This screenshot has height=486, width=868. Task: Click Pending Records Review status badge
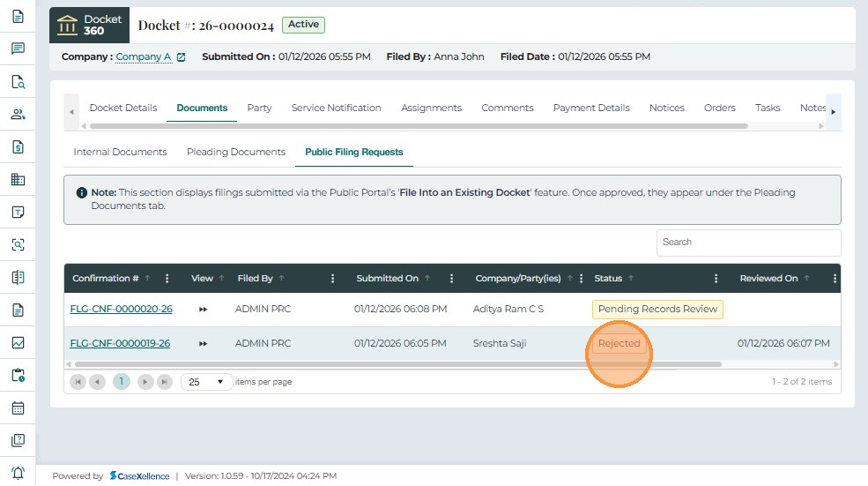(x=657, y=310)
